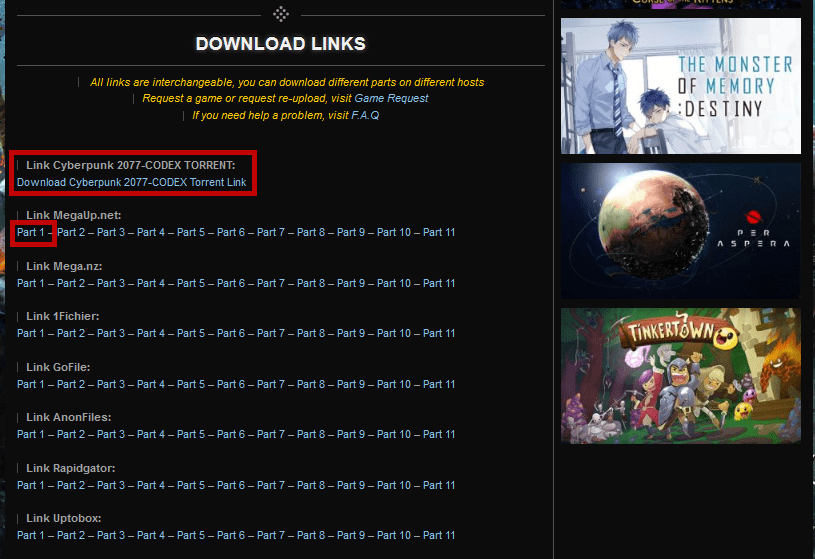Open The Monster of Memory Destiny thumbnail
The width and height of the screenshot is (815, 559).
[x=680, y=86]
